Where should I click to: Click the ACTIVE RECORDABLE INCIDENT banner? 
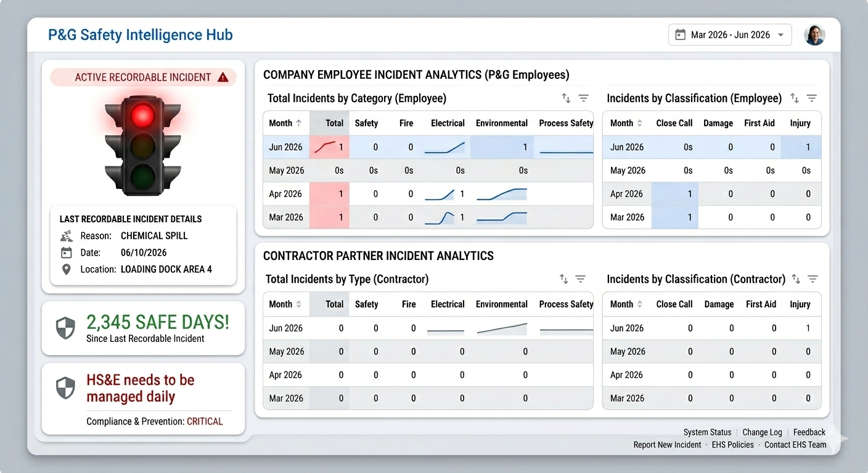[x=143, y=77]
